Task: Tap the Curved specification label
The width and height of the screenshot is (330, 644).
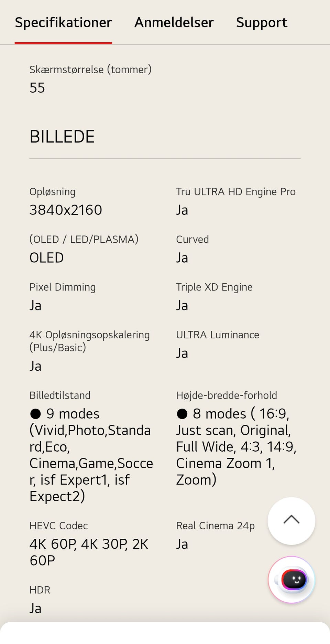Action: pyautogui.click(x=192, y=240)
